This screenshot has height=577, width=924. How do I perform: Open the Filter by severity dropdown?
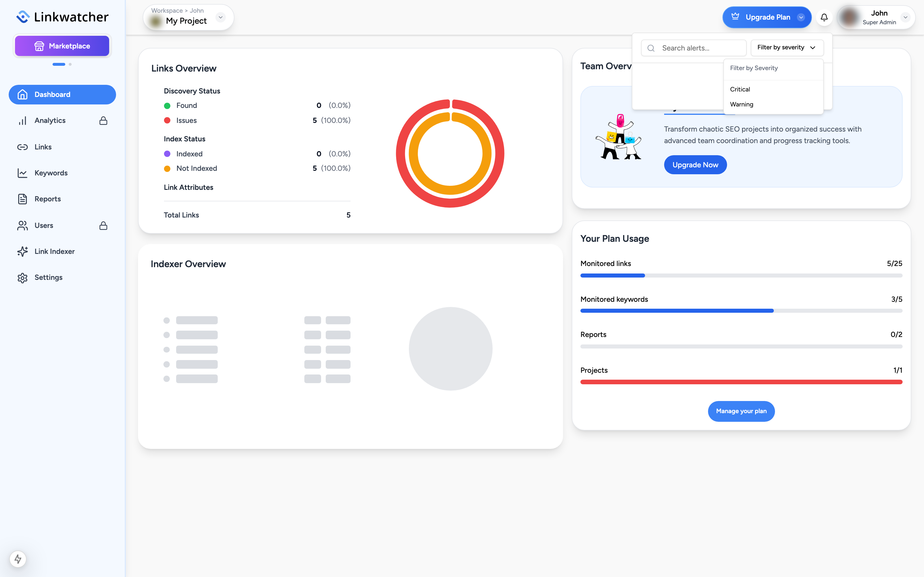[x=787, y=48]
